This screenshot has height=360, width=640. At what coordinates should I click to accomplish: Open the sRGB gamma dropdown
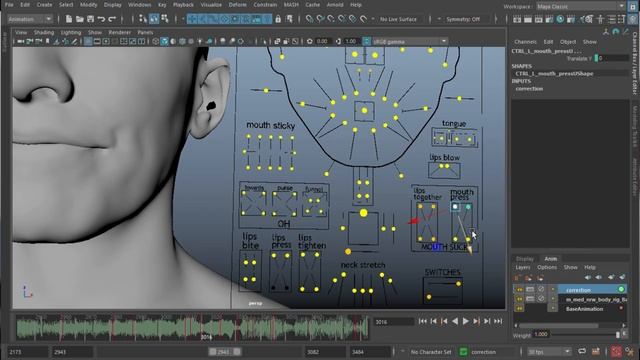click(410, 41)
